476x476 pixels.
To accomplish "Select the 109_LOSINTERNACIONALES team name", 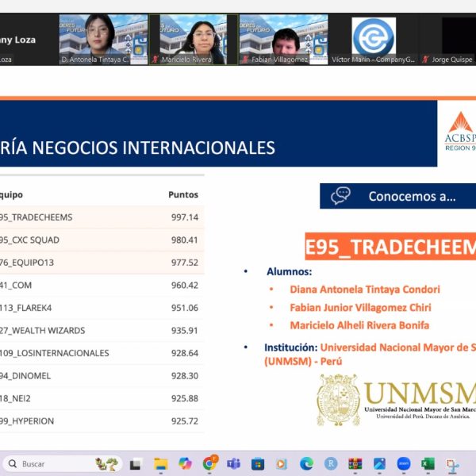I will click(x=54, y=353).
